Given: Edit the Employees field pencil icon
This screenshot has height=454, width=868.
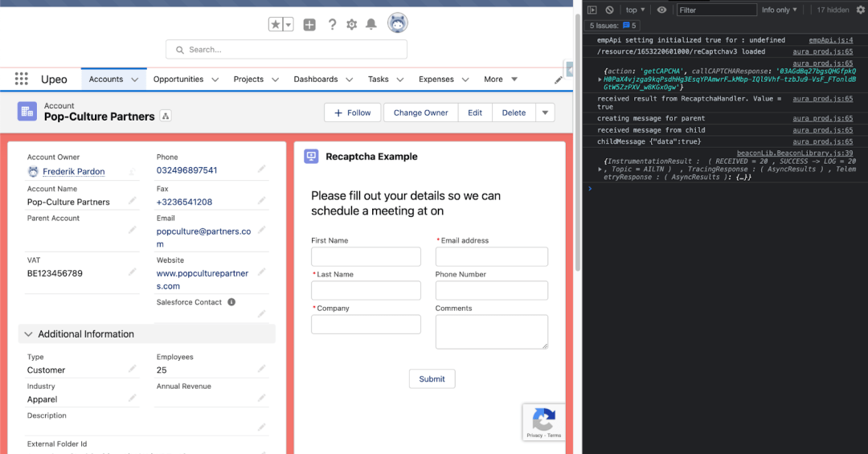Looking at the screenshot, I should [261, 368].
